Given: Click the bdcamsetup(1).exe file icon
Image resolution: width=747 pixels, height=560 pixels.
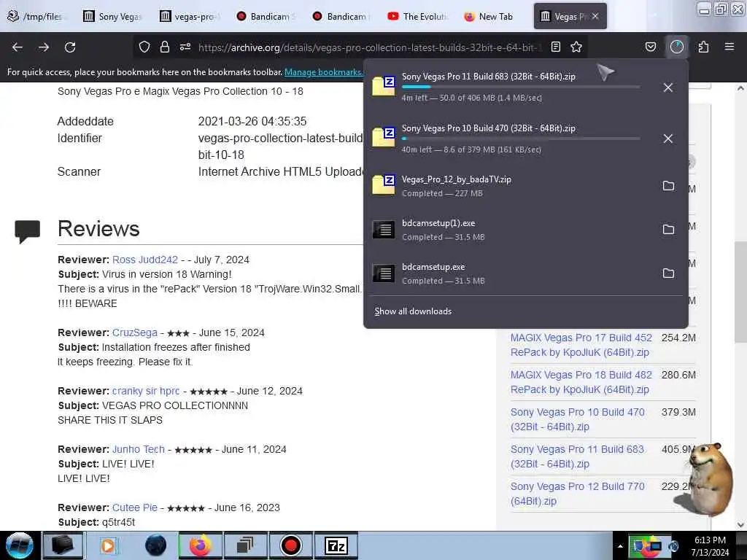Looking at the screenshot, I should 384,230.
